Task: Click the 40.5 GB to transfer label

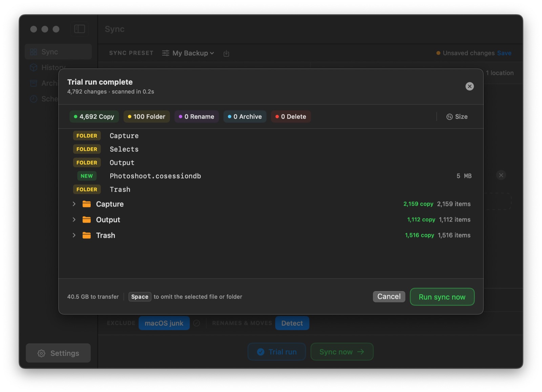Action: click(x=93, y=297)
